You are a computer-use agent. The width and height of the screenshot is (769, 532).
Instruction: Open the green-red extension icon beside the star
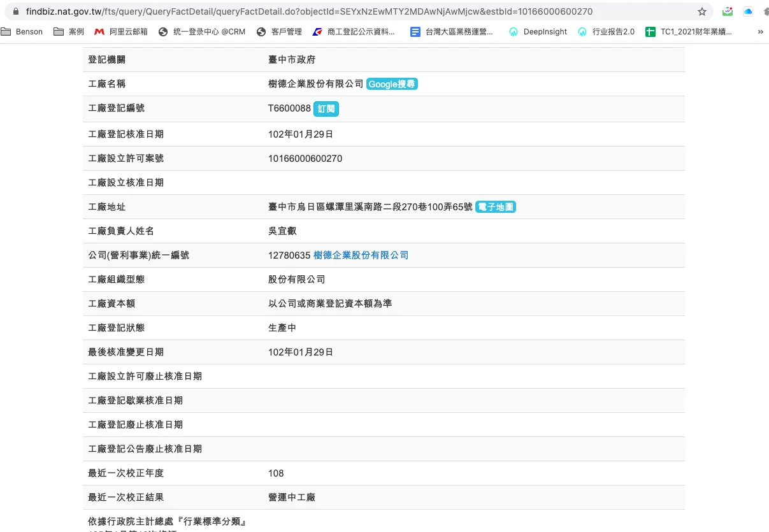coord(728,11)
